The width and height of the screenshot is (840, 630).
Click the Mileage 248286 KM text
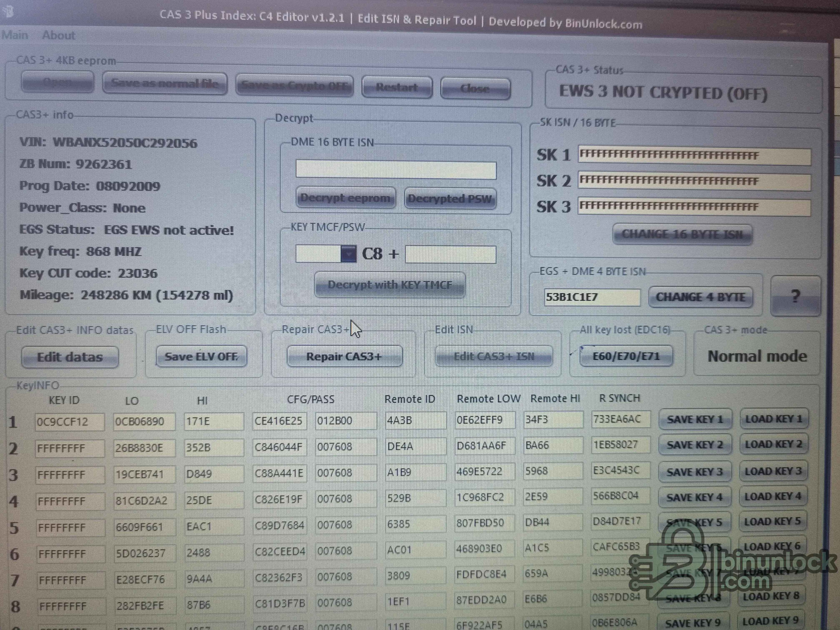pos(126,295)
